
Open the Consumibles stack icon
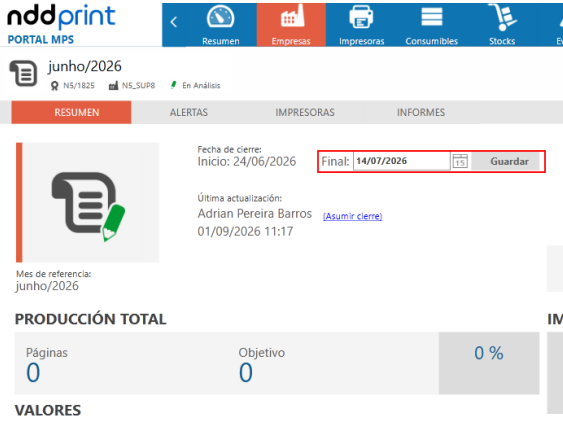(432, 17)
